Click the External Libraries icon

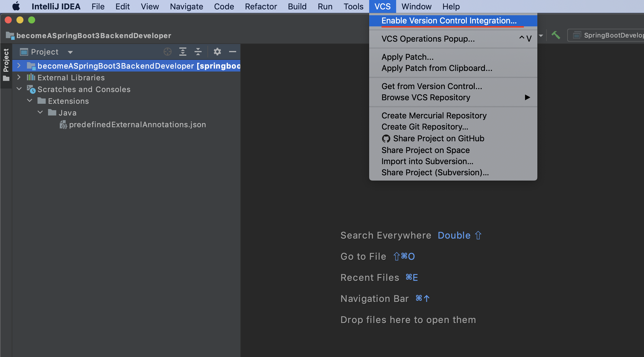pos(31,77)
